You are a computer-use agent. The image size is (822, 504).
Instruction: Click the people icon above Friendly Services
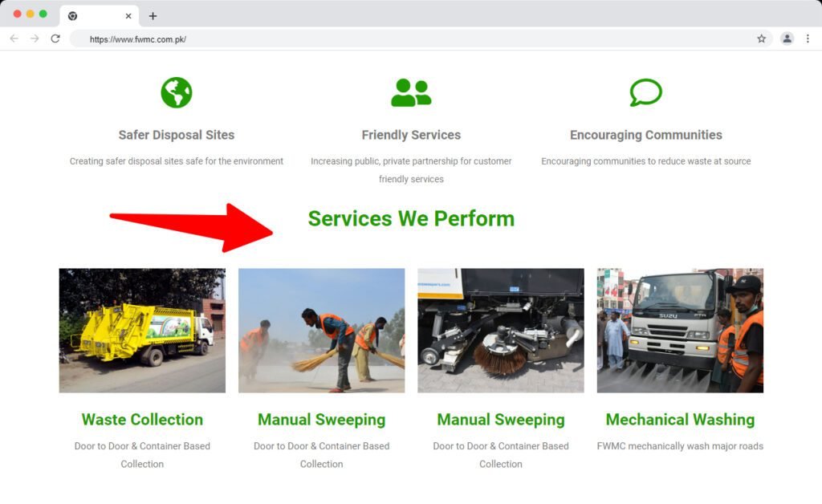tap(411, 93)
